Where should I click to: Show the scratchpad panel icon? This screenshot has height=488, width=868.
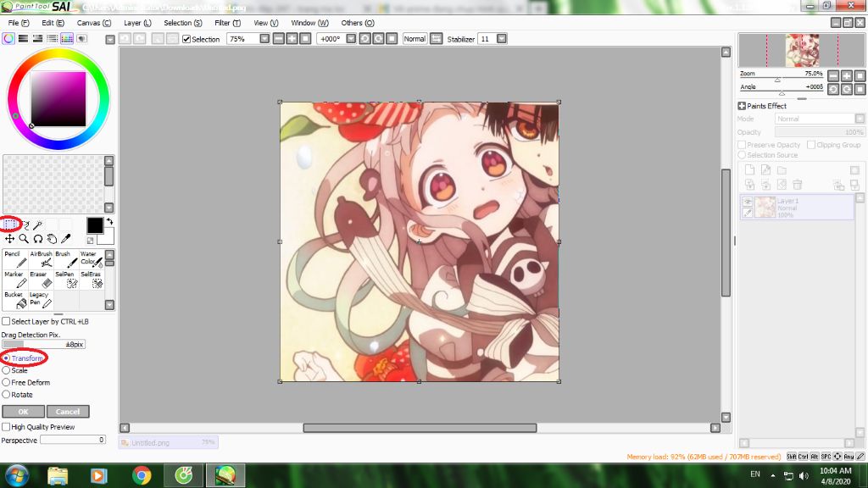pos(82,39)
